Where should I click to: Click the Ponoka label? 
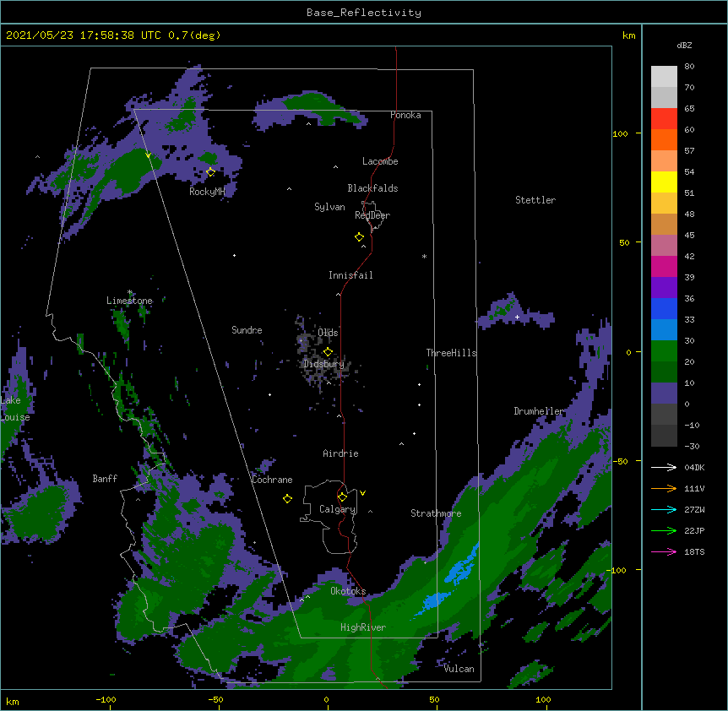coord(405,115)
